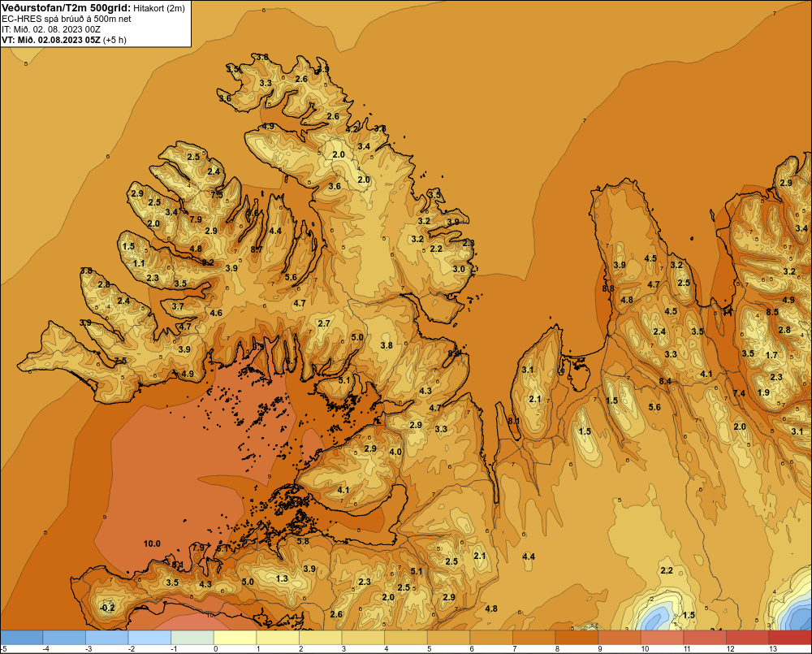Select the legend color band between 10 and 11
The height and width of the screenshot is (654, 812).
click(662, 637)
